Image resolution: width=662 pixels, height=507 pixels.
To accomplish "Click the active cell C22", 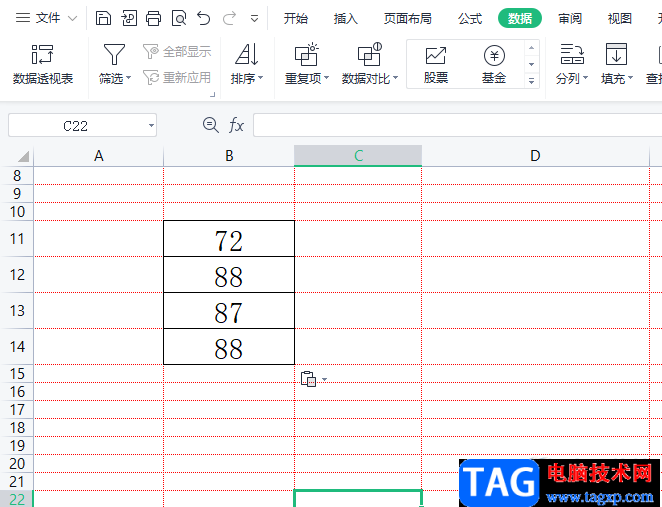I will click(358, 499).
